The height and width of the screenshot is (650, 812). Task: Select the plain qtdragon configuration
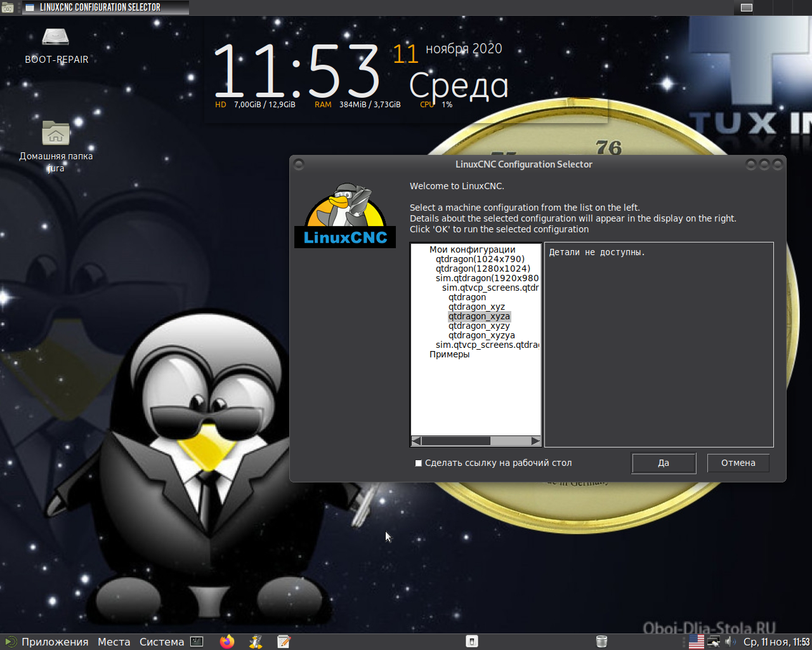467,297
